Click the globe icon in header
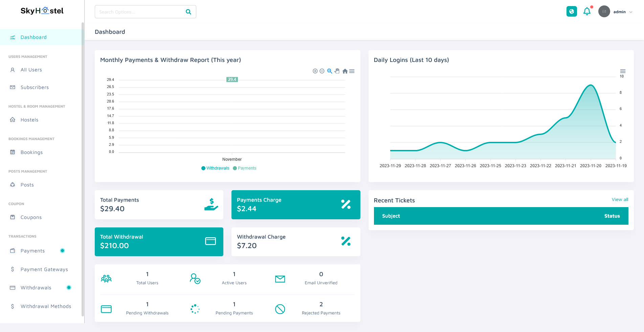644x332 pixels. (x=572, y=12)
